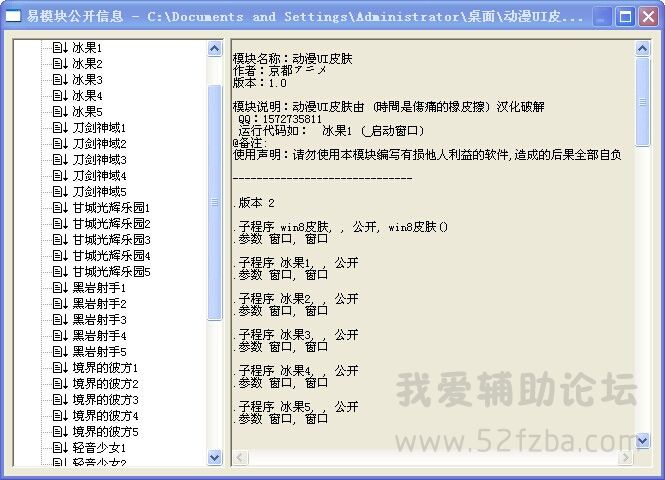665x480 pixels.
Task: Click the icon beside 刀剑神域4 row
Action: [x=60, y=176]
